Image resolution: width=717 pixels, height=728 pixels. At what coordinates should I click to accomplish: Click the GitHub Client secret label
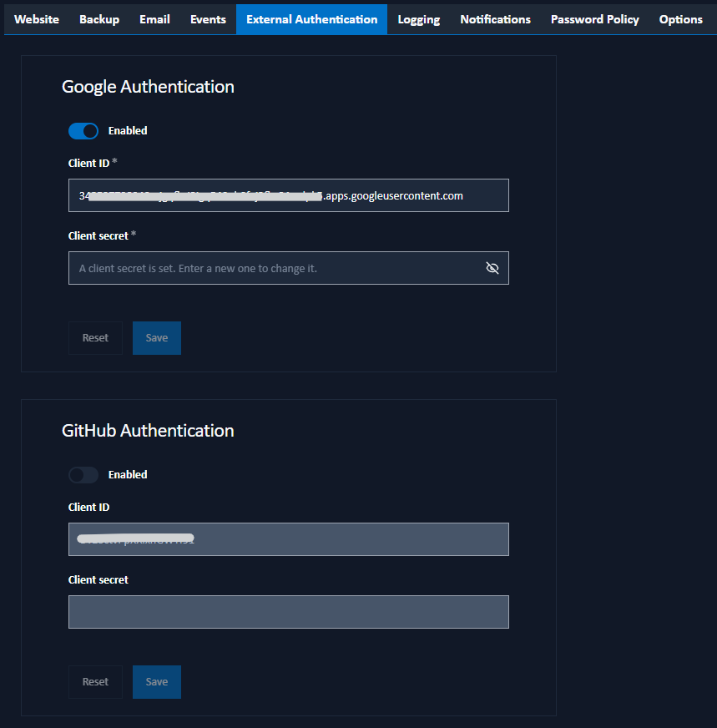pyautogui.click(x=98, y=580)
